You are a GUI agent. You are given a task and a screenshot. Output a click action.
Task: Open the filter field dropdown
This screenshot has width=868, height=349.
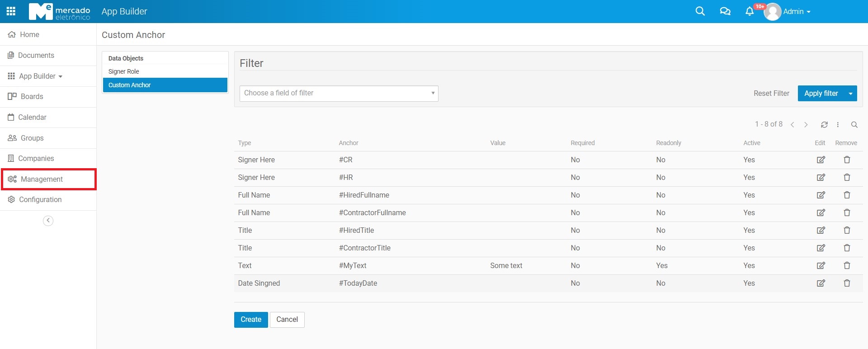(339, 94)
